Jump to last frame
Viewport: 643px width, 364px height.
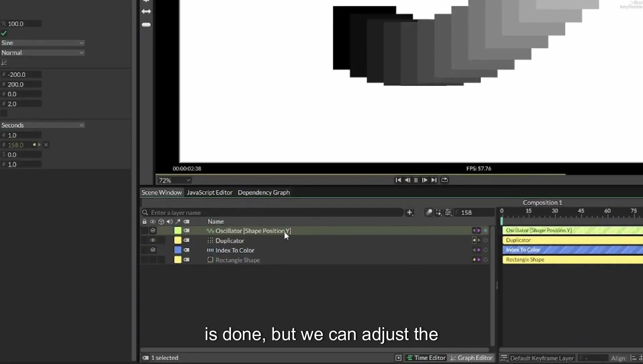[434, 180]
